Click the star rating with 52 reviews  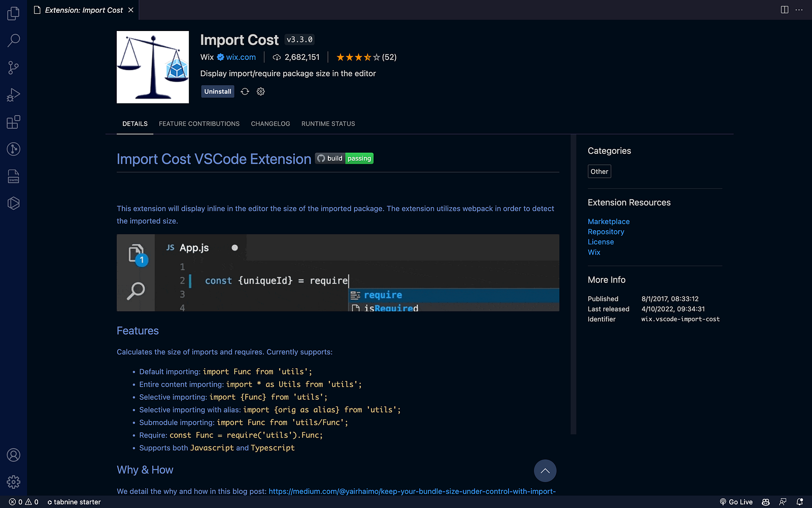click(x=366, y=57)
